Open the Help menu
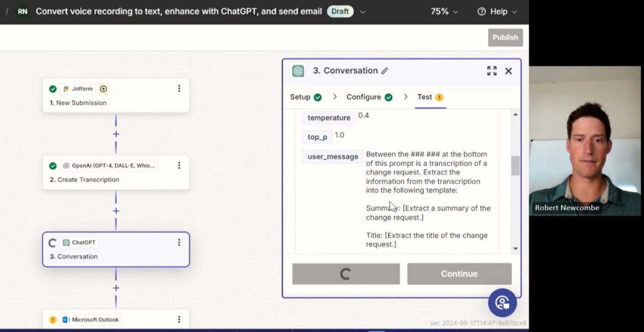Screen dimensions: 644x332 point(497,11)
